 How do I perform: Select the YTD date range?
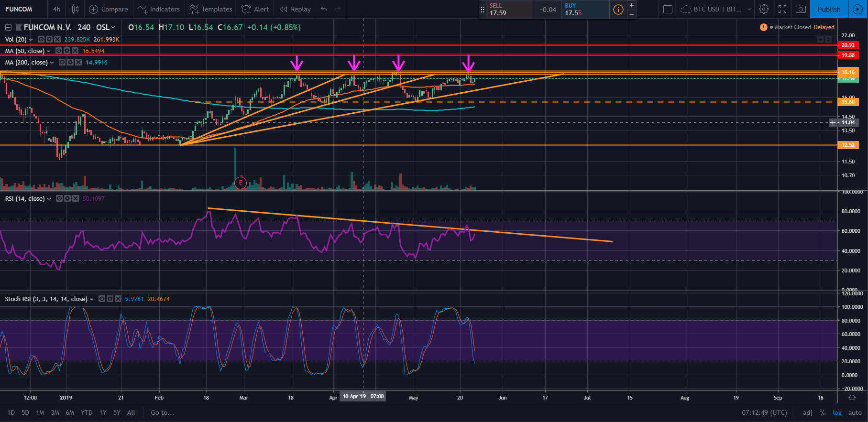(x=87, y=412)
